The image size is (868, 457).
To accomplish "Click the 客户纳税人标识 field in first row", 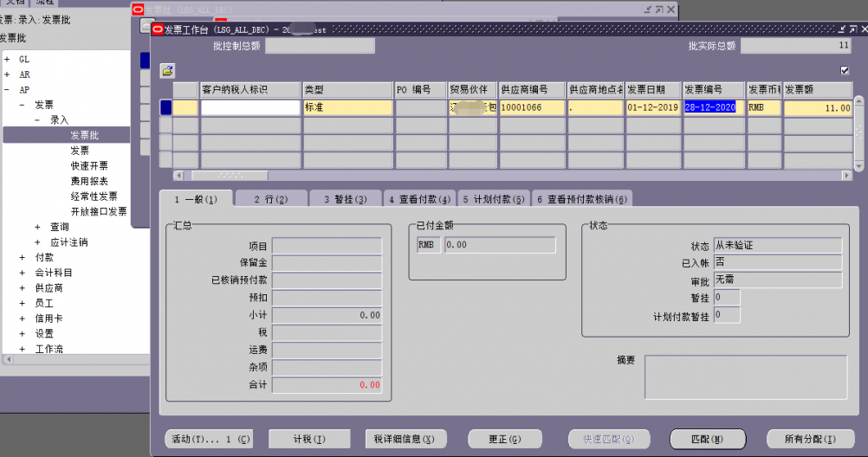I will [249, 108].
